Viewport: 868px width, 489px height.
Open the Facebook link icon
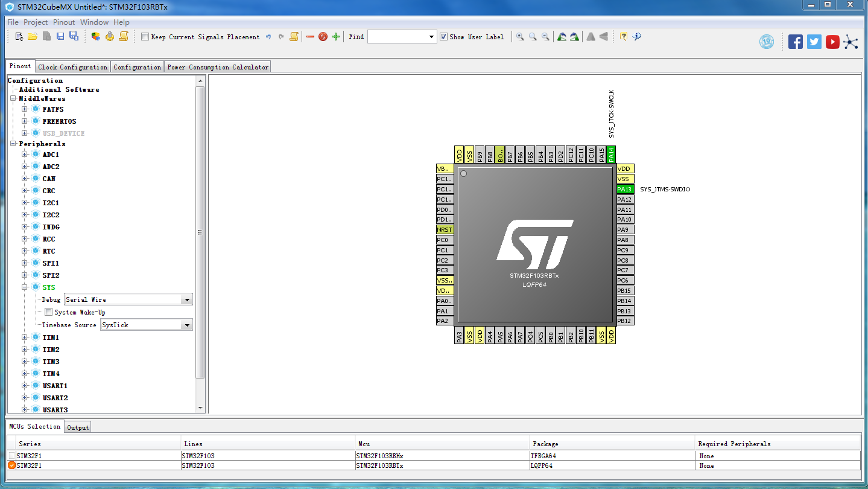click(796, 42)
